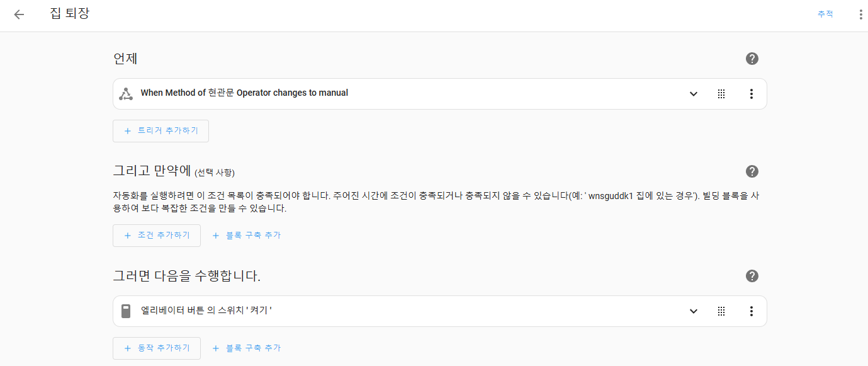The width and height of the screenshot is (868, 366).
Task: Open the 추적 link
Action: coord(825,14)
